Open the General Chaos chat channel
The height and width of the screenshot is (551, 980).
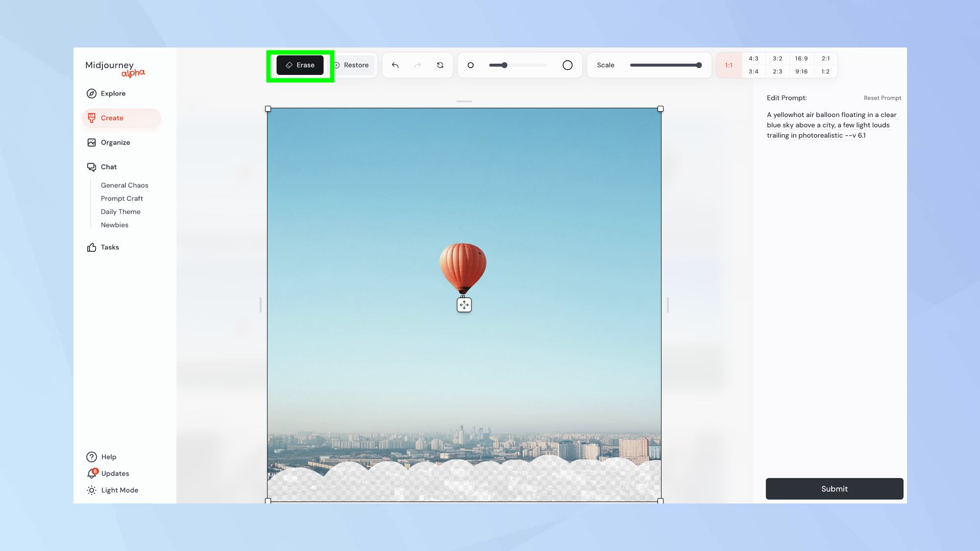(x=124, y=185)
